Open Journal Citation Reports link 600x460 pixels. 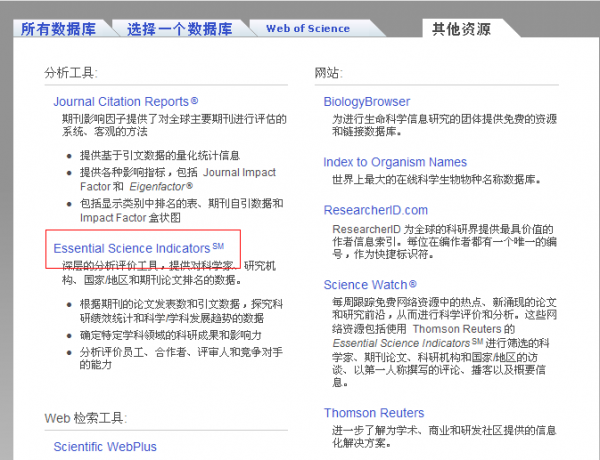126,101
